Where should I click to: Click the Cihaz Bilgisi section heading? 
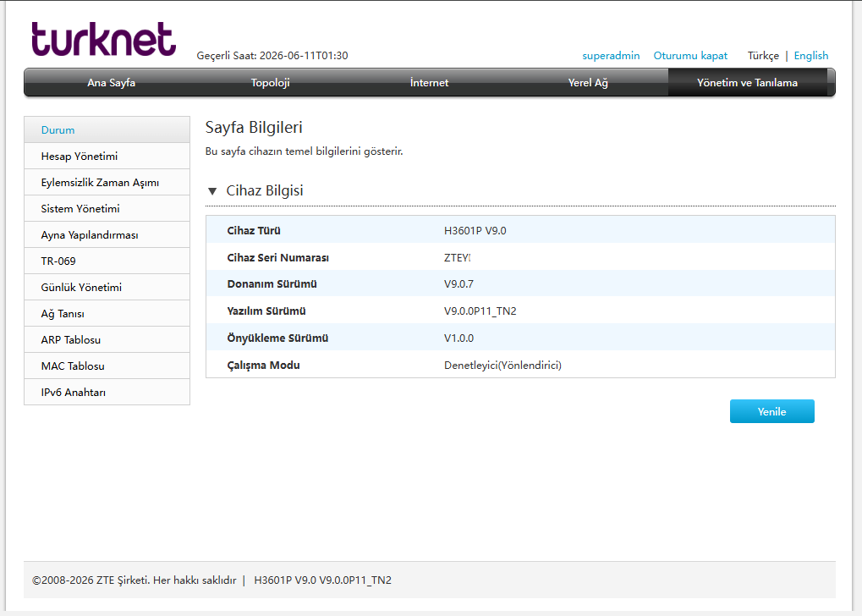point(265,190)
